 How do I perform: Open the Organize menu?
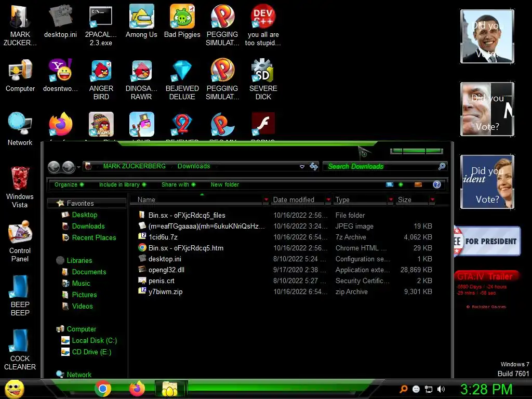(69, 184)
